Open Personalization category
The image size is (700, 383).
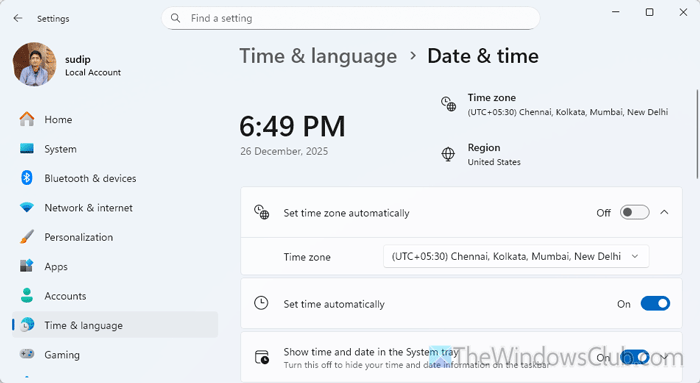pos(115,237)
